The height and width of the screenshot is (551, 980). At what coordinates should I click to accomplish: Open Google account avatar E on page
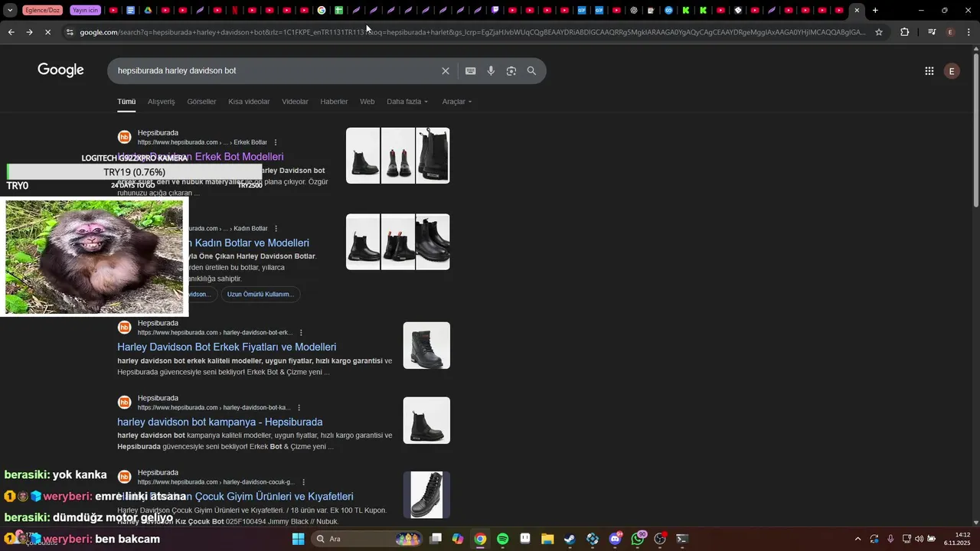(x=952, y=70)
